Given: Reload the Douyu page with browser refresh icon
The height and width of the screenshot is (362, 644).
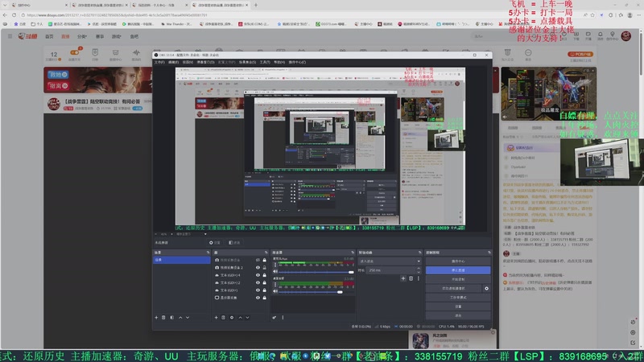Looking at the screenshot, I should click(14, 14).
